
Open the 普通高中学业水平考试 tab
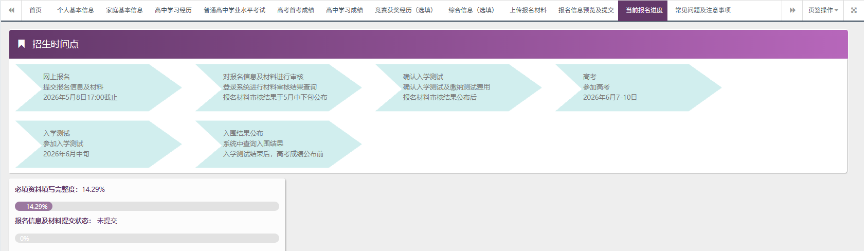tap(234, 10)
